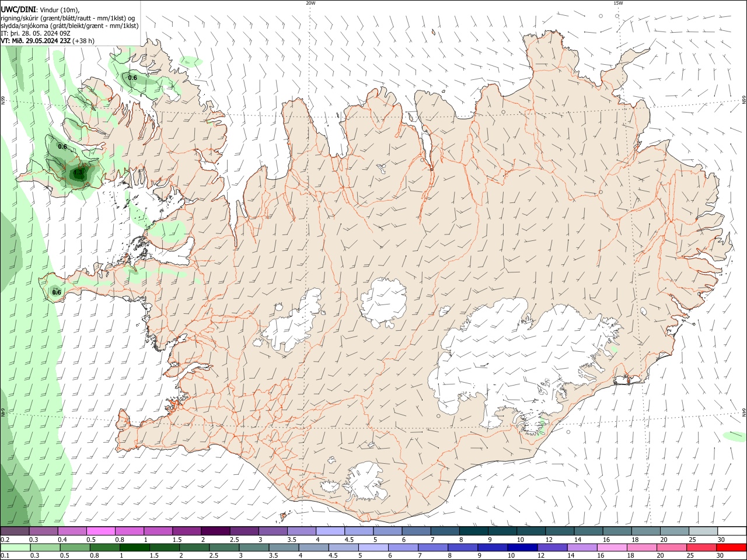Select the light green 0.3 rain swatch
The width and height of the screenshot is (747, 560).
click(x=45, y=548)
